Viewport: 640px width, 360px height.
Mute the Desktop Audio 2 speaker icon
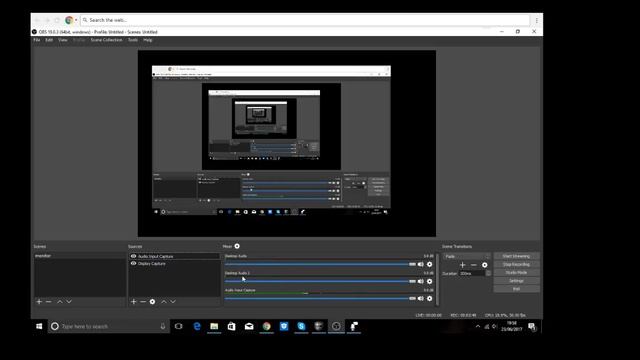pos(420,282)
